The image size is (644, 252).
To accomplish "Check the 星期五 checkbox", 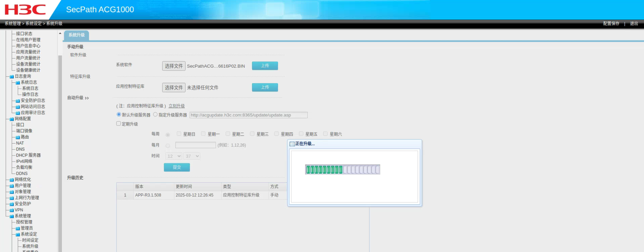I will (x=301, y=134).
